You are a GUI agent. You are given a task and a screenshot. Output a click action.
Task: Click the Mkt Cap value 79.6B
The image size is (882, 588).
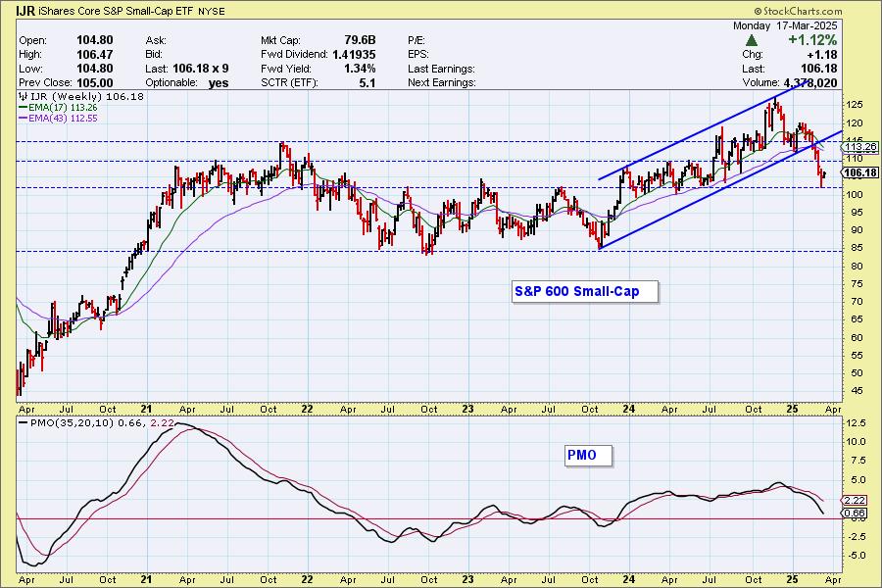pos(360,40)
